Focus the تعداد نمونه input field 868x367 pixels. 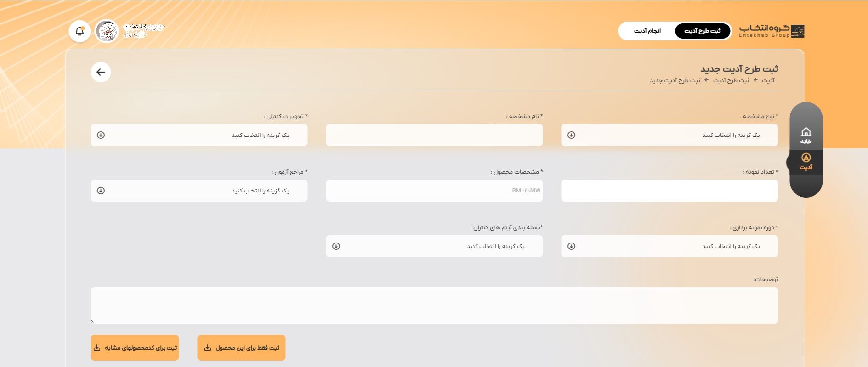click(x=669, y=191)
